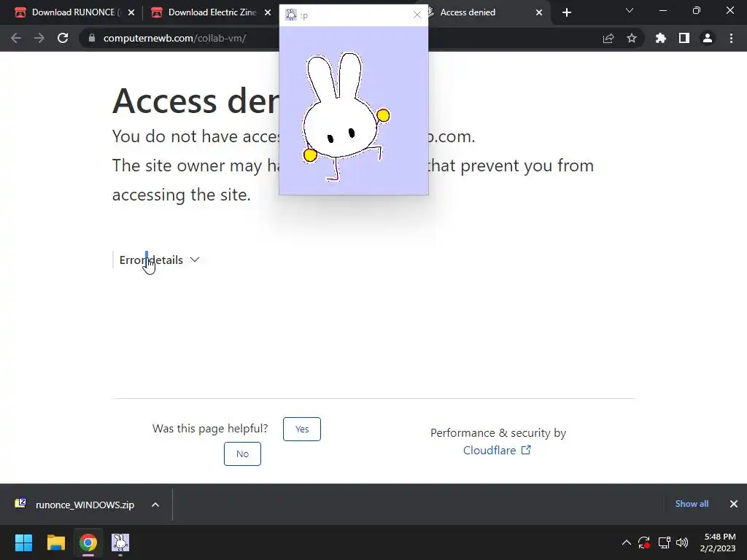Click the address bar URL

[174, 38]
